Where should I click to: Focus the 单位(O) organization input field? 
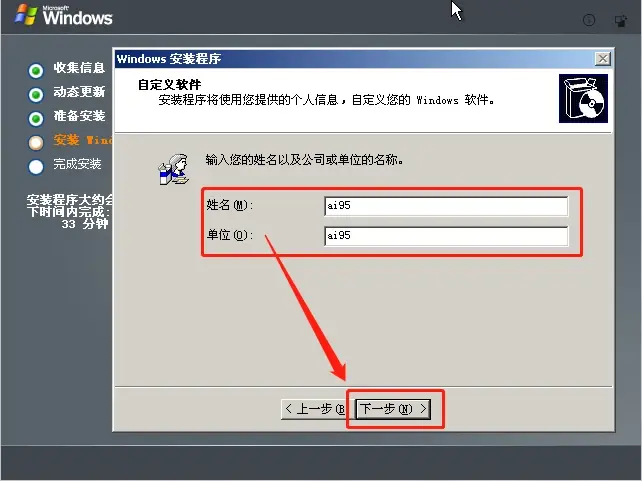click(446, 236)
